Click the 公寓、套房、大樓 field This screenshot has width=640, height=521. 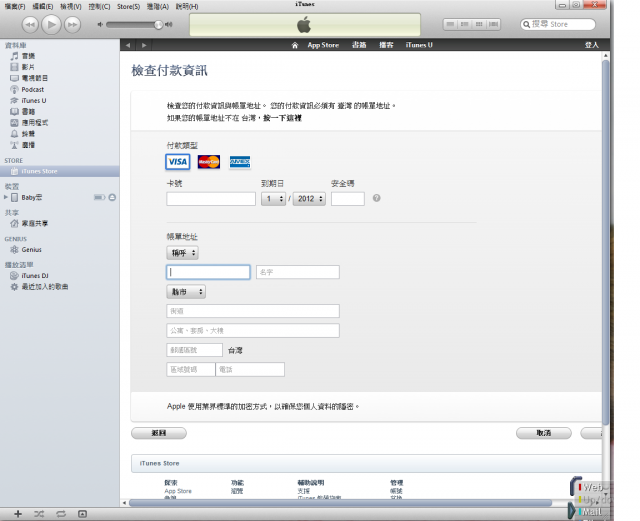coord(253,331)
